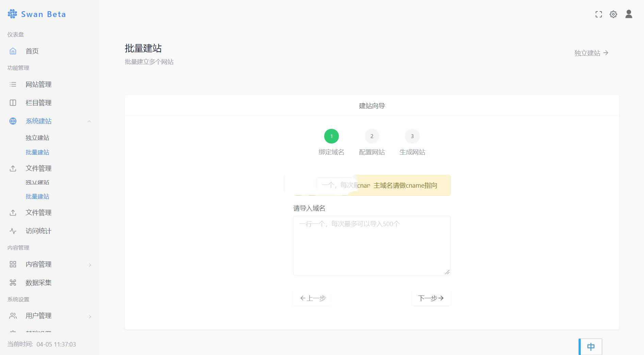644x355 pixels.
Task: Toggle fullscreen mode icon
Action: tap(599, 14)
